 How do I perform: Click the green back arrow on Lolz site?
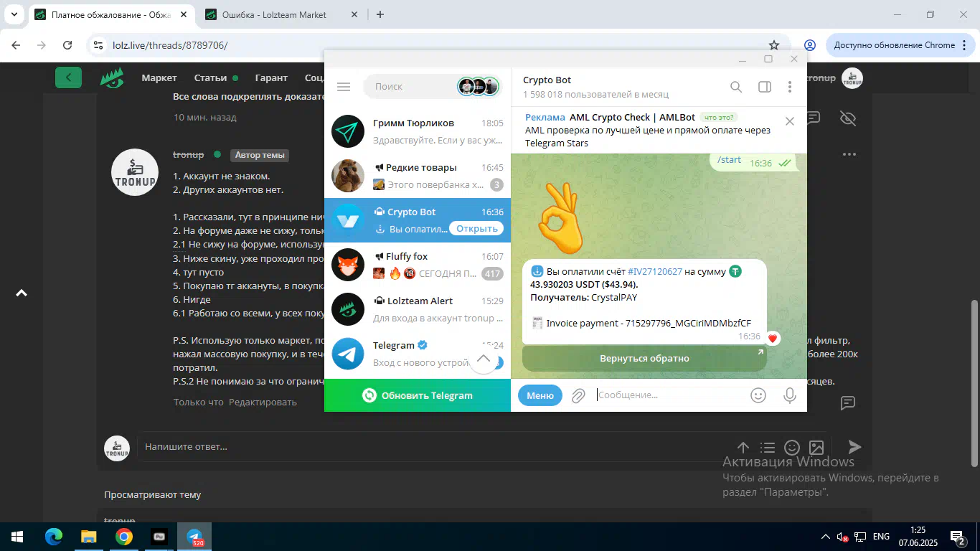(68, 77)
